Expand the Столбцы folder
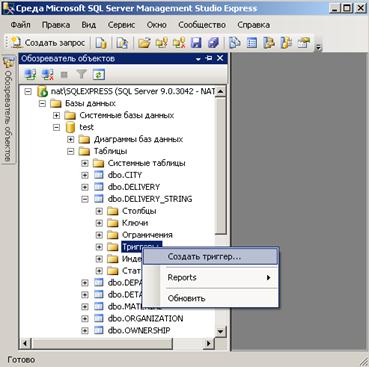The width and height of the screenshot is (369, 367). coord(99,211)
